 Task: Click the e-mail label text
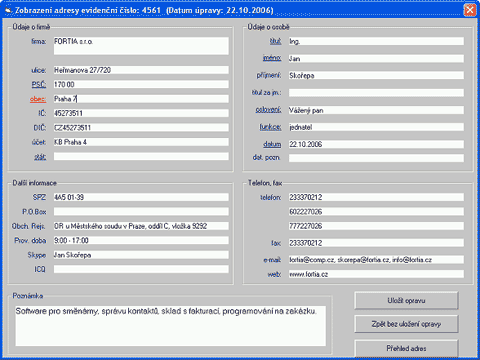(272, 260)
